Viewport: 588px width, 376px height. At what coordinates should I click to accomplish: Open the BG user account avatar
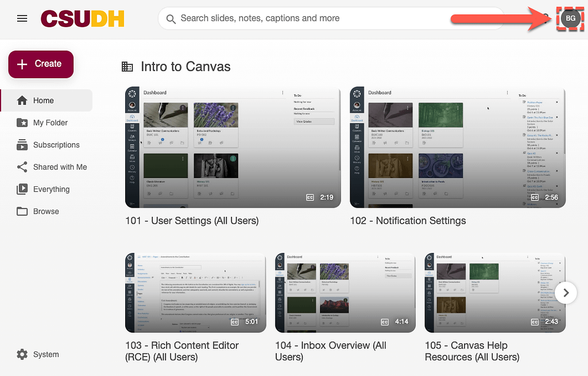pyautogui.click(x=570, y=18)
